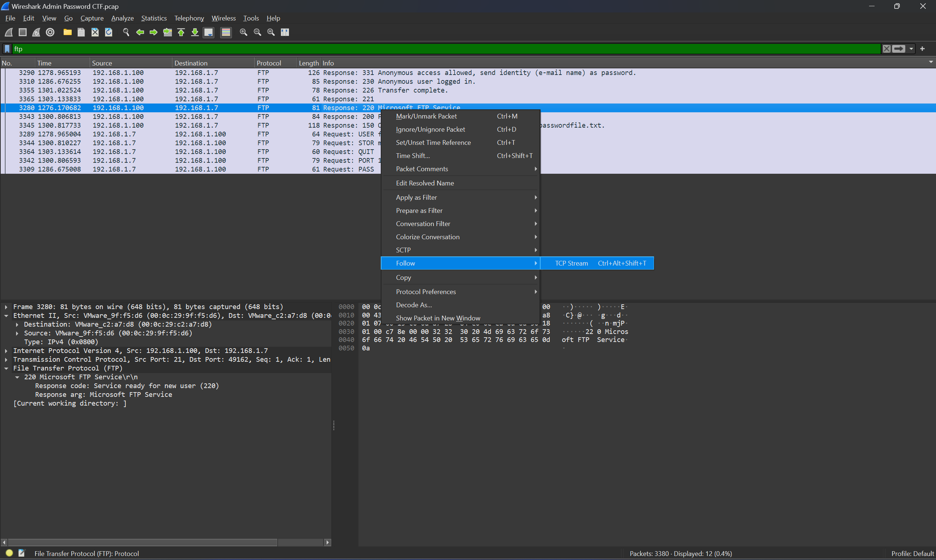Save this capture file icon
The height and width of the screenshot is (560, 936).
point(81,33)
